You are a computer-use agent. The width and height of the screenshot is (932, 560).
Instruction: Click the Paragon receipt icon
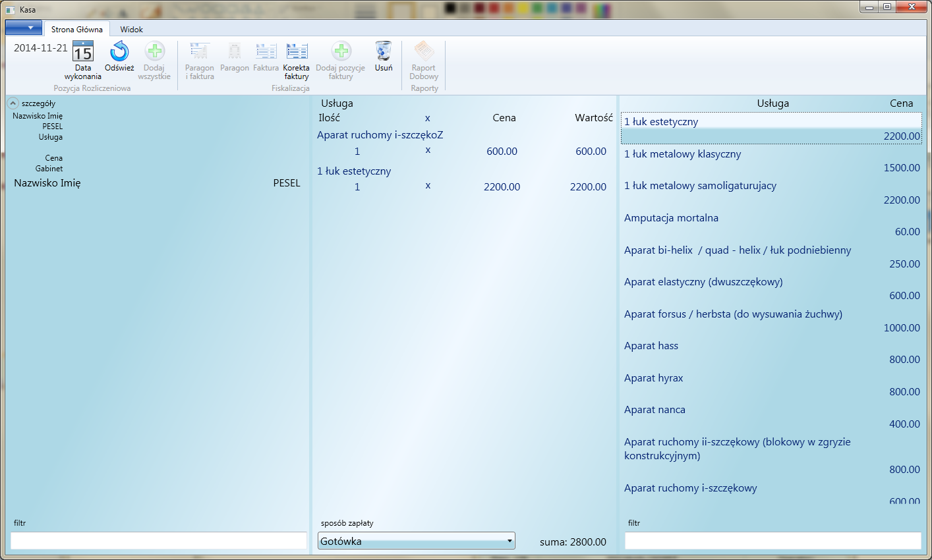[235, 51]
